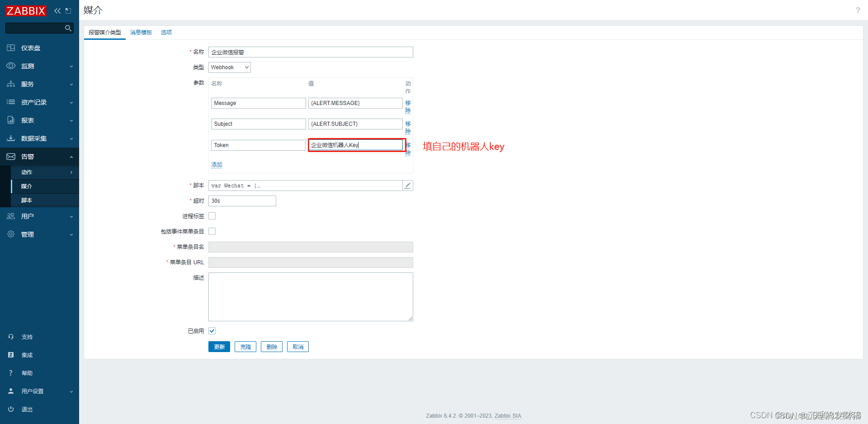Click the Subject parameter name field
The width and height of the screenshot is (868, 424).
pyautogui.click(x=259, y=124)
